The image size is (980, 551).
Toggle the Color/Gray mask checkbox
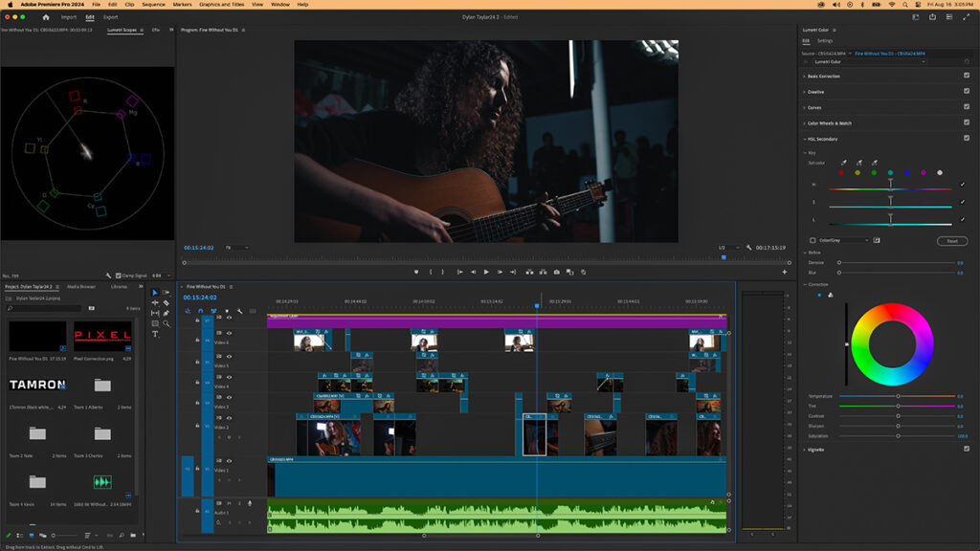[813, 240]
